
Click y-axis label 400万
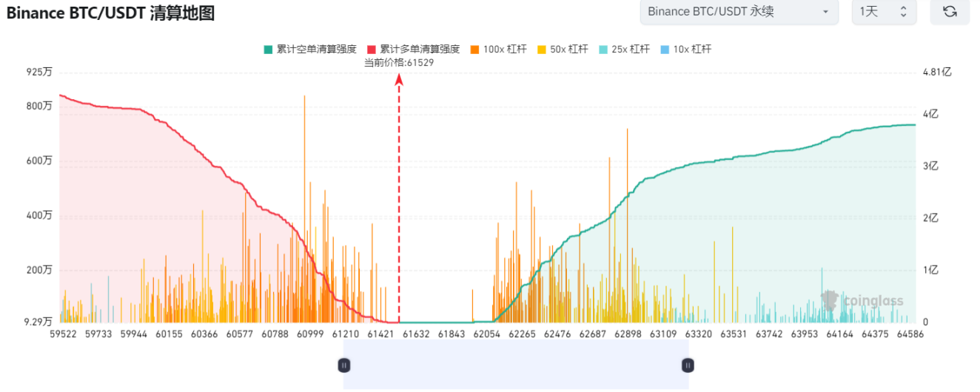[38, 215]
